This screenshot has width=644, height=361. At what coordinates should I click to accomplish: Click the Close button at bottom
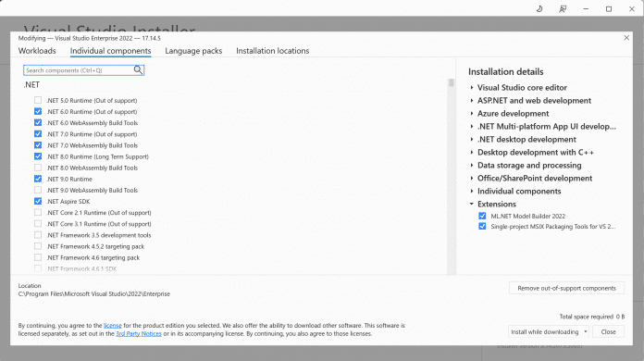pyautogui.click(x=608, y=331)
